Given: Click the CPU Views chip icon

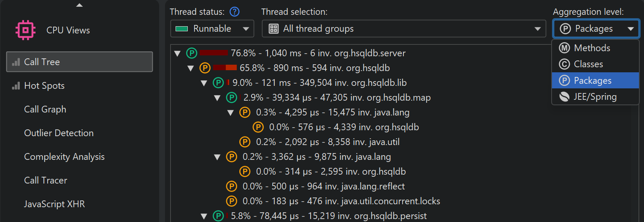Looking at the screenshot, I should (x=25, y=30).
